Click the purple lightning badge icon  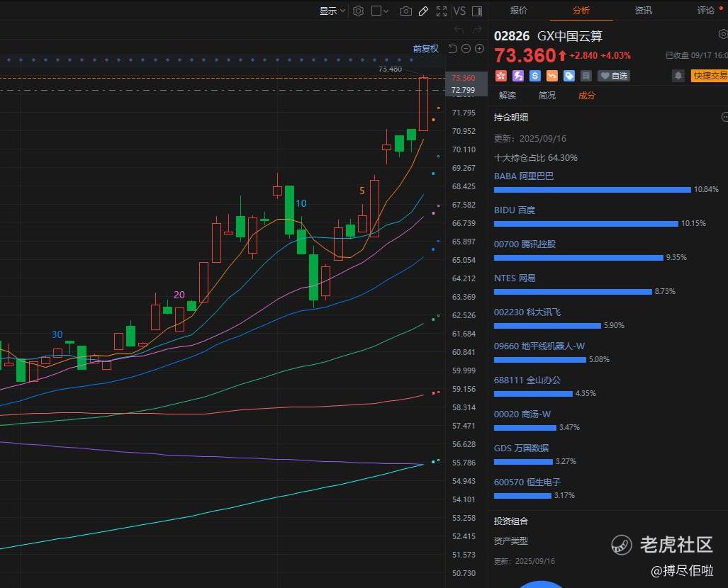pos(517,76)
